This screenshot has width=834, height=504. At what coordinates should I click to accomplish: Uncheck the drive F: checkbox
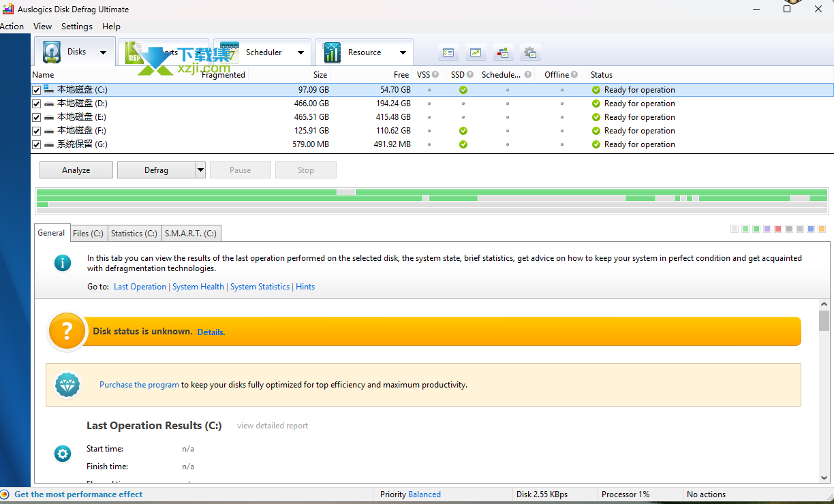[x=37, y=131]
